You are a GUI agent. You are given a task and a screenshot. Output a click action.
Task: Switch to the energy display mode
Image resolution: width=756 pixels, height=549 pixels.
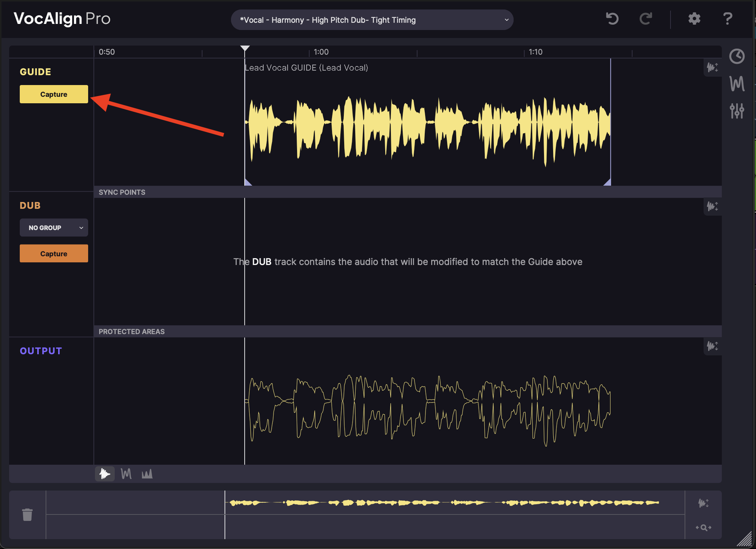[147, 473]
